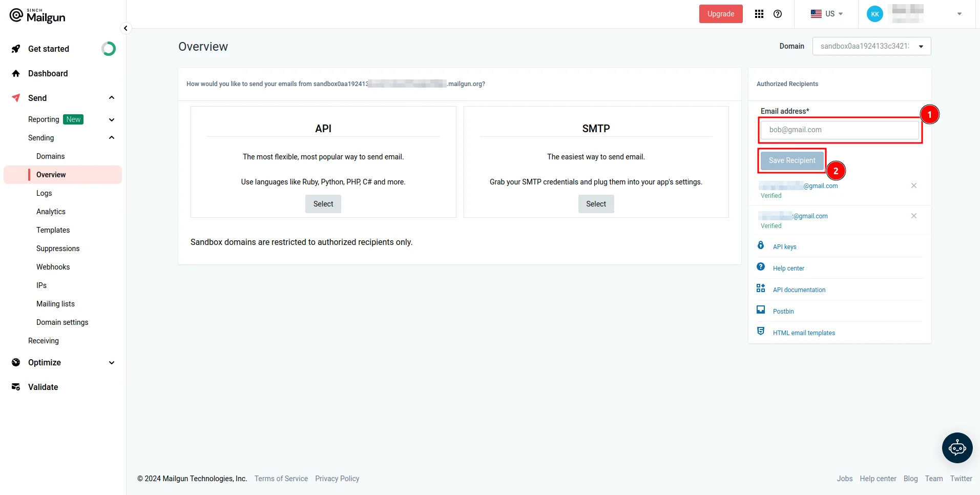Click the Mailgun logo
The height and width of the screenshot is (495, 980).
point(37,16)
